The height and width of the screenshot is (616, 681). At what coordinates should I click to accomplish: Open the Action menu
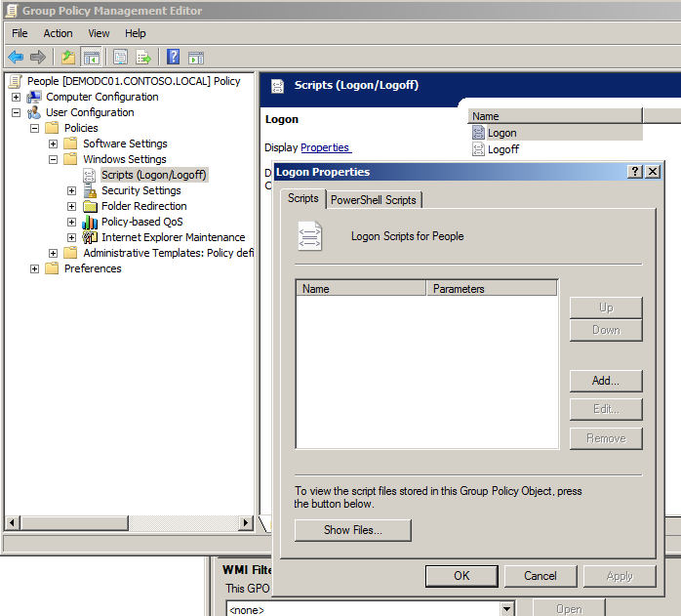pyautogui.click(x=58, y=33)
